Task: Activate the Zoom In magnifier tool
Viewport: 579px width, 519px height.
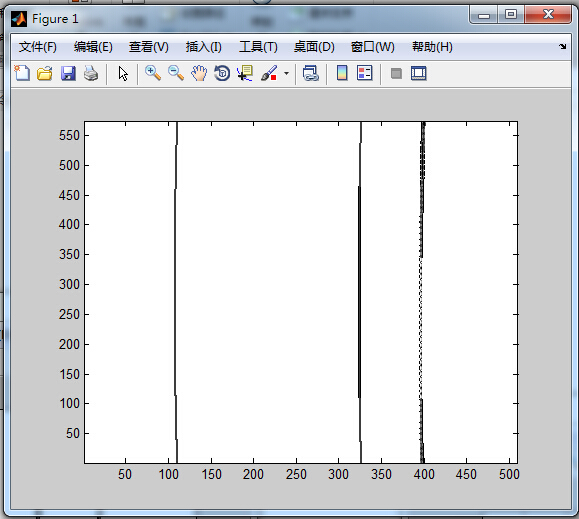Action: pyautogui.click(x=153, y=73)
